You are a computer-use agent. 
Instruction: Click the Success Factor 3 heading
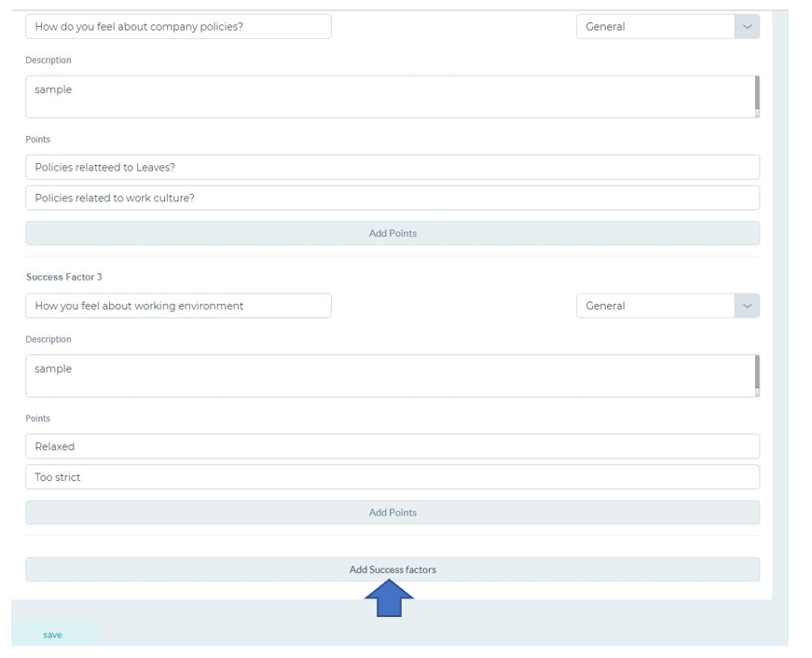point(64,277)
